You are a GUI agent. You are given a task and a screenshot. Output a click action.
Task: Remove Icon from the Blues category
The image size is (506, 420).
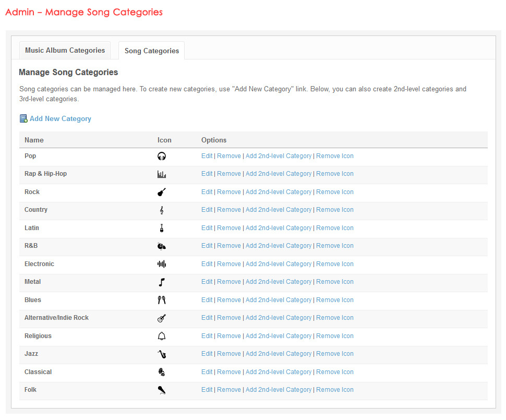(334, 300)
